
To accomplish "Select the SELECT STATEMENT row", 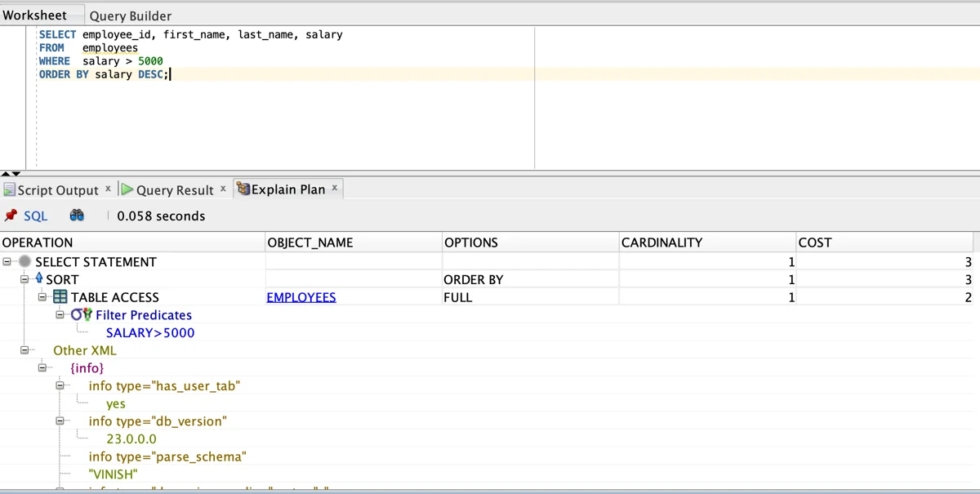I will tap(96, 262).
